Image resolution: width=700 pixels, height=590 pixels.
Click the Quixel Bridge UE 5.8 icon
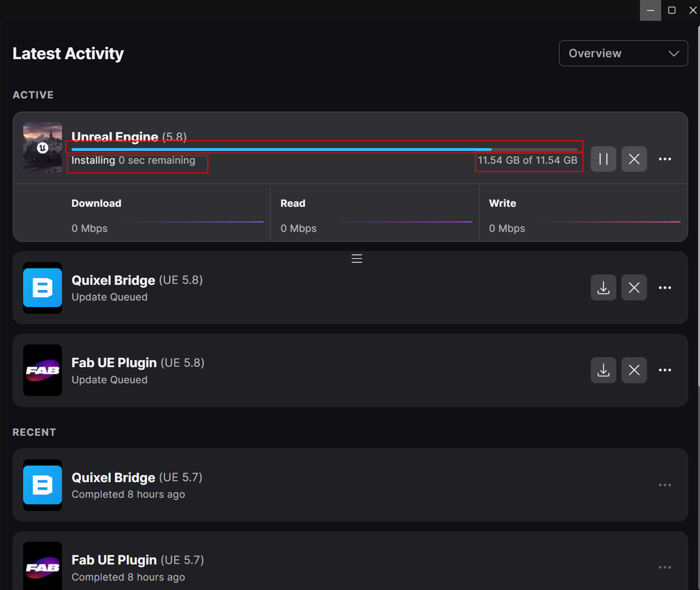coord(43,288)
